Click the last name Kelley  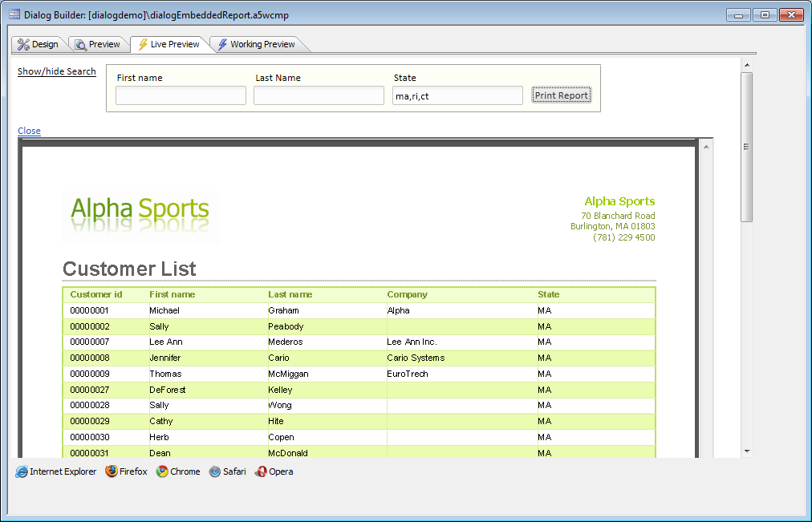click(280, 390)
